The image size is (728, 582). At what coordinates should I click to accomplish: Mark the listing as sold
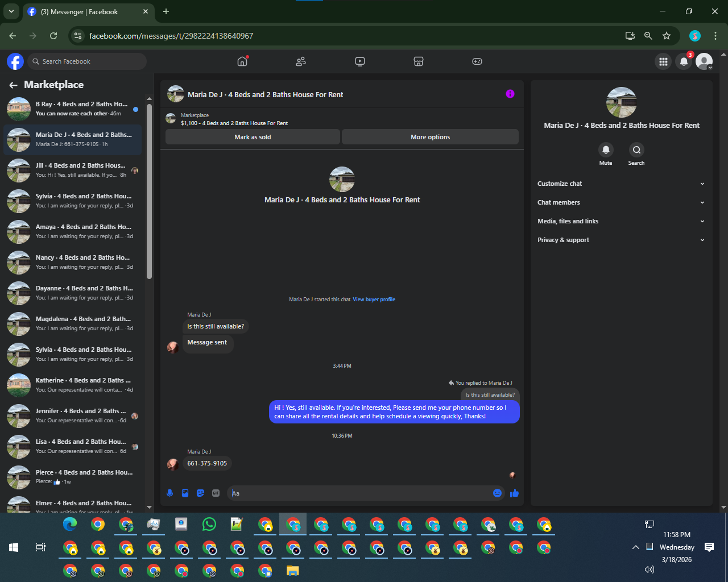(x=253, y=137)
